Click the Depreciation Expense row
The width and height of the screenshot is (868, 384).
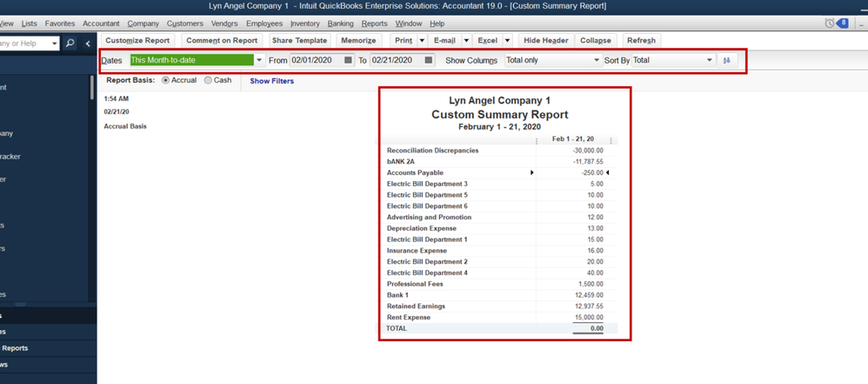(x=500, y=228)
